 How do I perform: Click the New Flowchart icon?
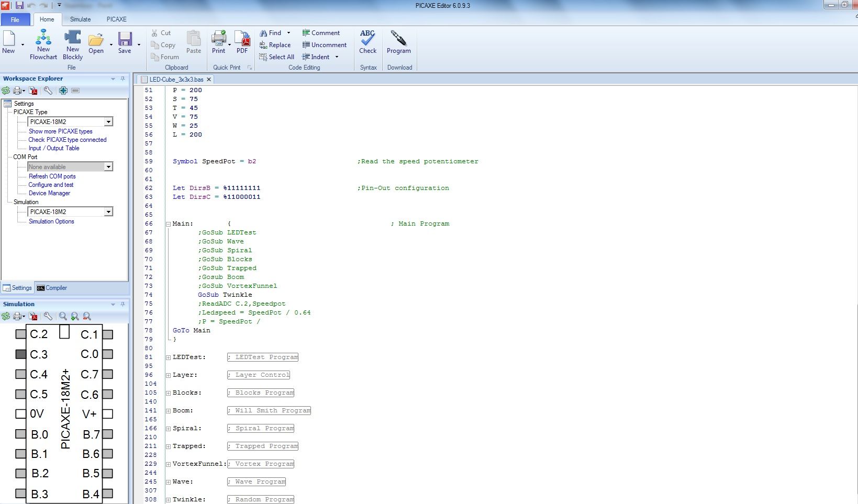pos(43,38)
